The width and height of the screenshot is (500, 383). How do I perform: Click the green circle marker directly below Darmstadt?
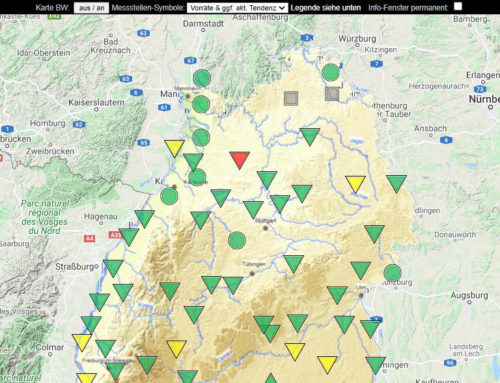(x=202, y=78)
